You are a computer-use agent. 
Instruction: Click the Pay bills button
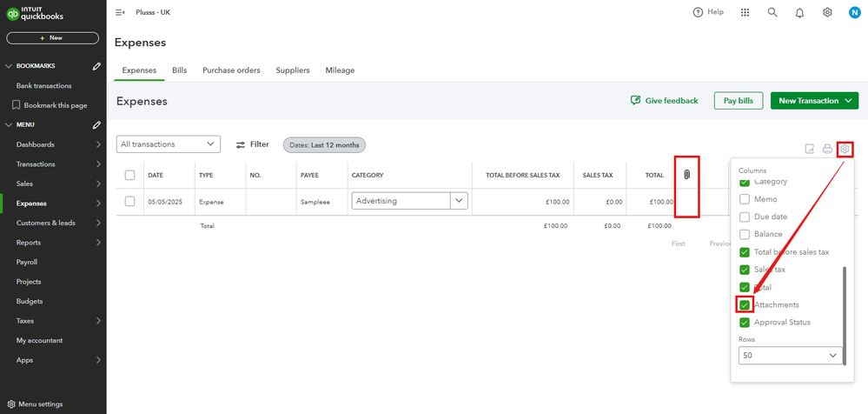pos(739,101)
